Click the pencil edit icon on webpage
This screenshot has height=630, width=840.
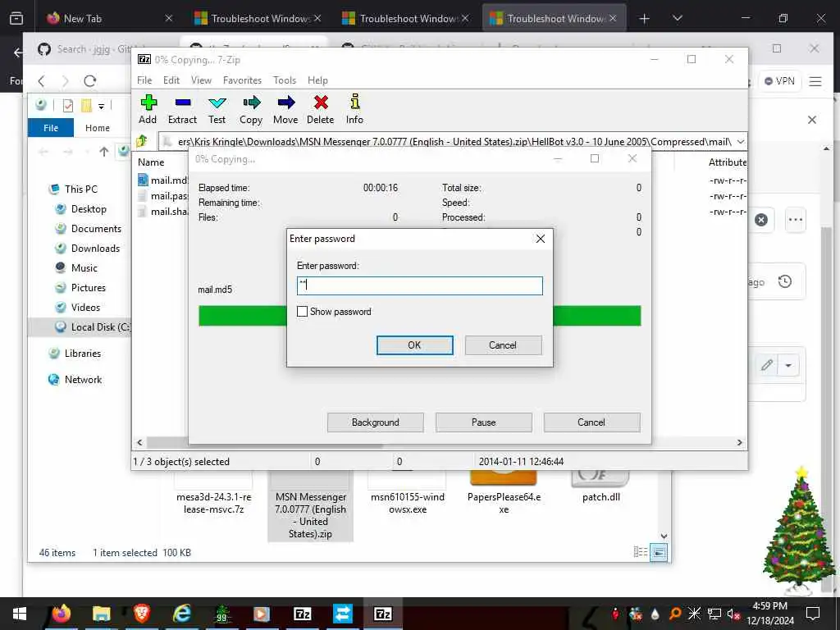tap(767, 365)
